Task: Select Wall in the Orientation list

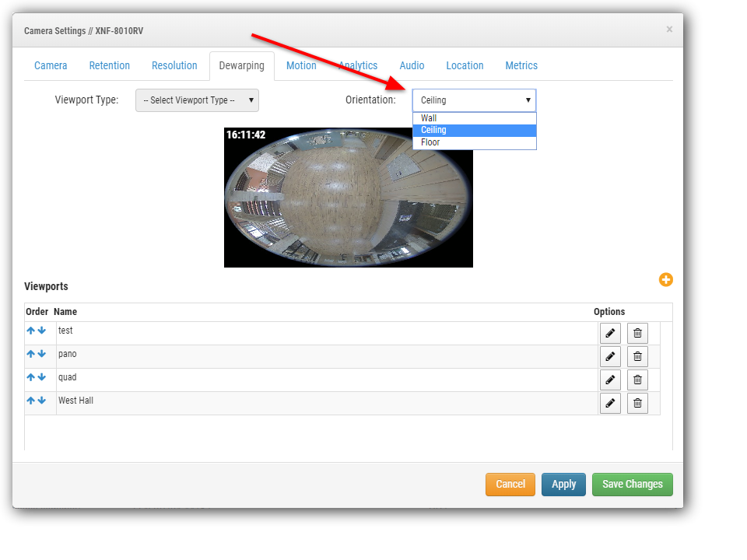Action: [x=475, y=118]
